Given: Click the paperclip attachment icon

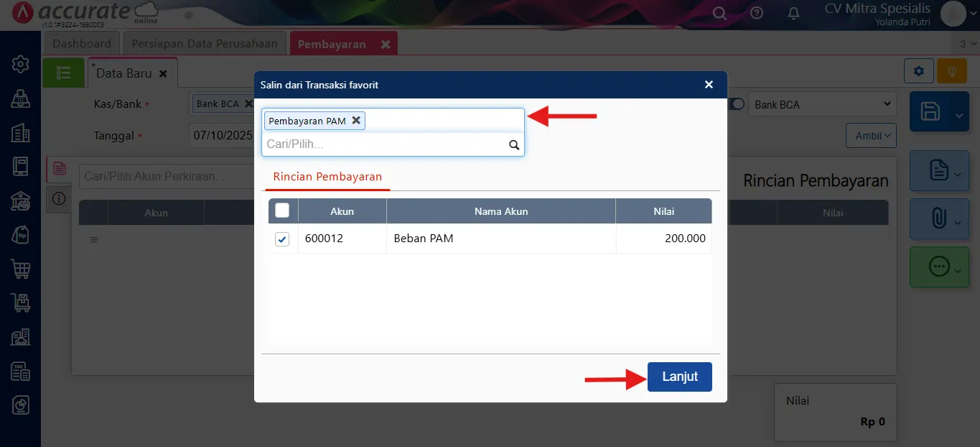Looking at the screenshot, I should (938, 218).
